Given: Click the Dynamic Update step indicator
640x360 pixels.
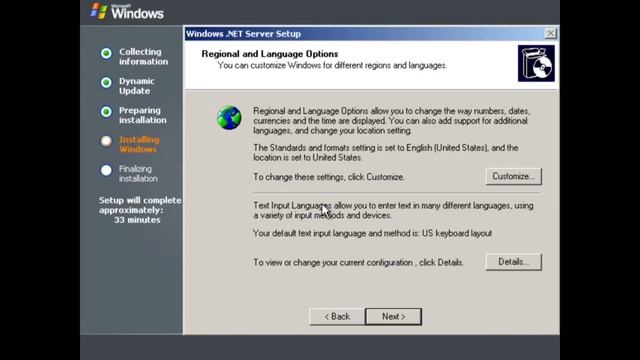Looking at the screenshot, I should click(x=106, y=82).
